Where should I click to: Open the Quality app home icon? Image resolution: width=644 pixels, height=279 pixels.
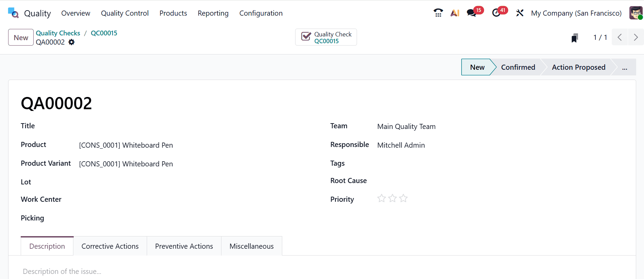click(x=13, y=13)
